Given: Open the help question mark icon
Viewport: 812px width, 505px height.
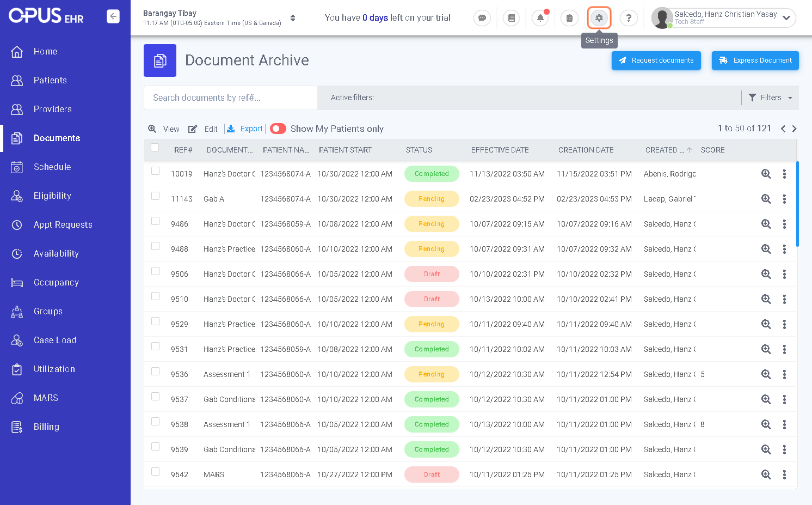Looking at the screenshot, I should tap(629, 18).
